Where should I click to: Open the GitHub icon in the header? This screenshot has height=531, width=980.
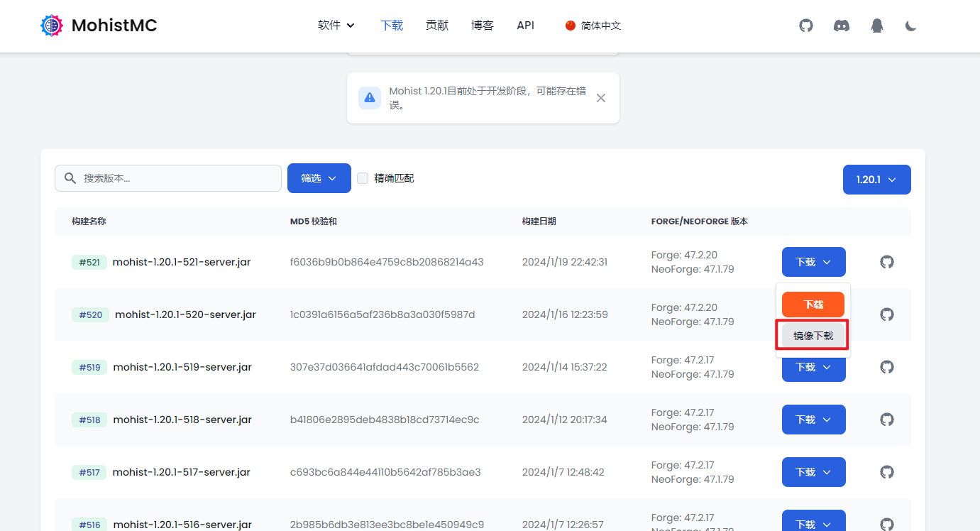[x=806, y=26]
